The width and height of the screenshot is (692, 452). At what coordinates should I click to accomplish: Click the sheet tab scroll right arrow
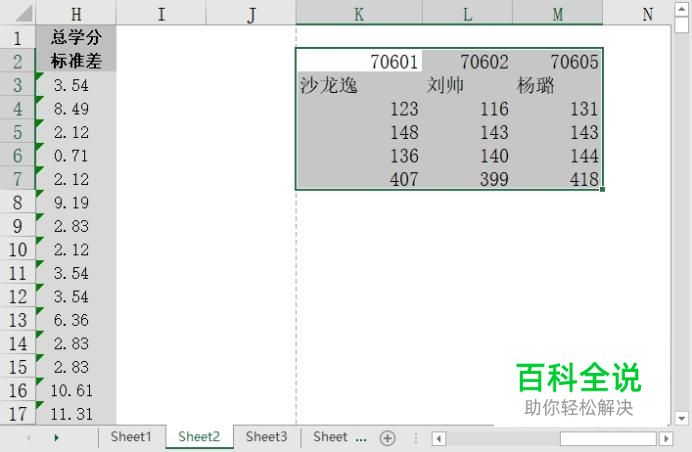click(x=56, y=438)
